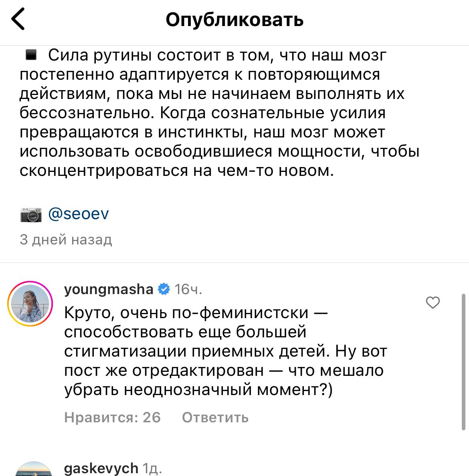469x476 pixels.
Task: Click the black square bullet icon
Action: click(31, 55)
